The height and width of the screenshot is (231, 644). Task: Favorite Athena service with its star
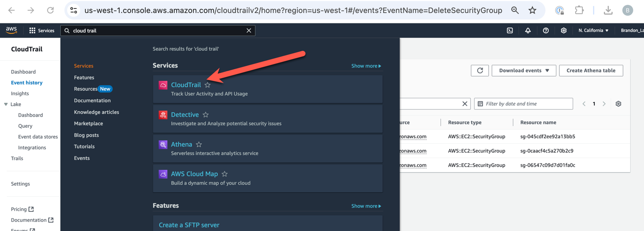point(199,144)
